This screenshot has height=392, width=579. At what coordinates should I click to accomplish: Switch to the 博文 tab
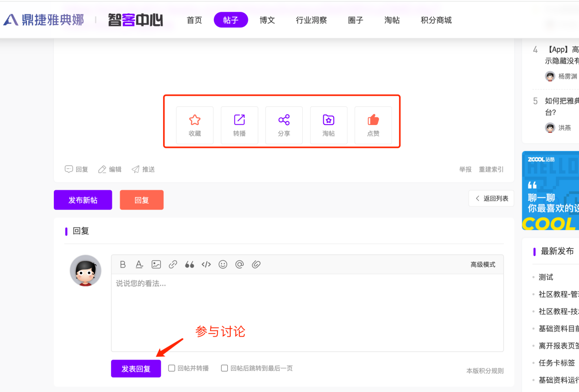pyautogui.click(x=267, y=20)
